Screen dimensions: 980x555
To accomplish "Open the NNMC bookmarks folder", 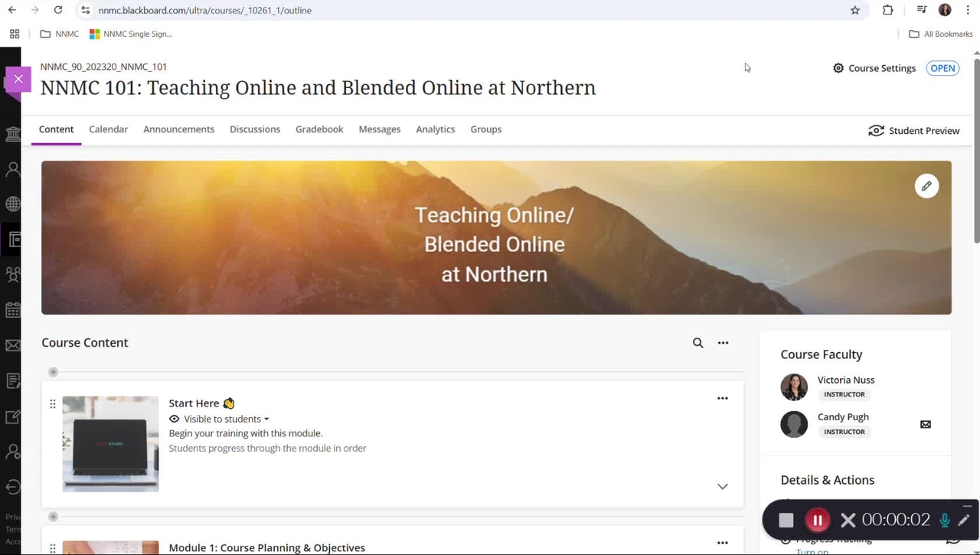I will tap(59, 34).
